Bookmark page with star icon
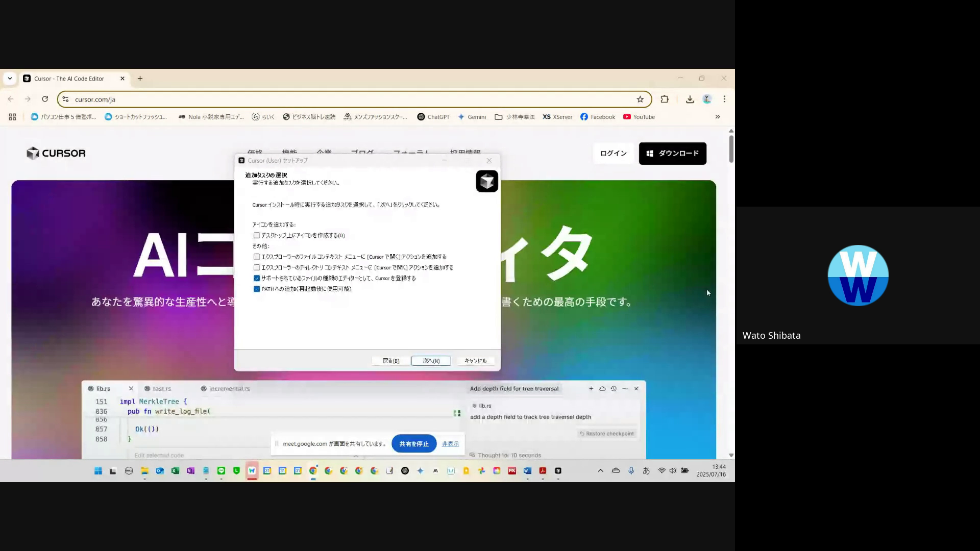 coord(640,99)
